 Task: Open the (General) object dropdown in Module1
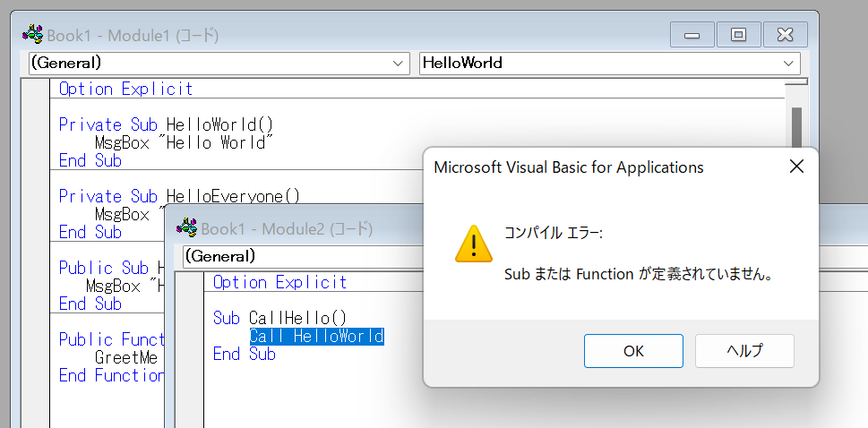(219, 63)
